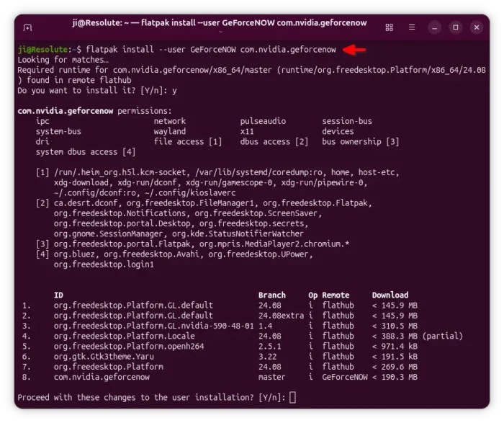The image size is (504, 423).
Task: Click the Remote column header
Action: coord(336,295)
